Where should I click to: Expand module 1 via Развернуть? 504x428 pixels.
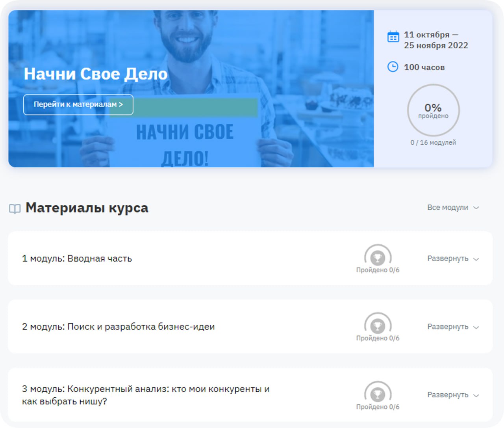453,259
